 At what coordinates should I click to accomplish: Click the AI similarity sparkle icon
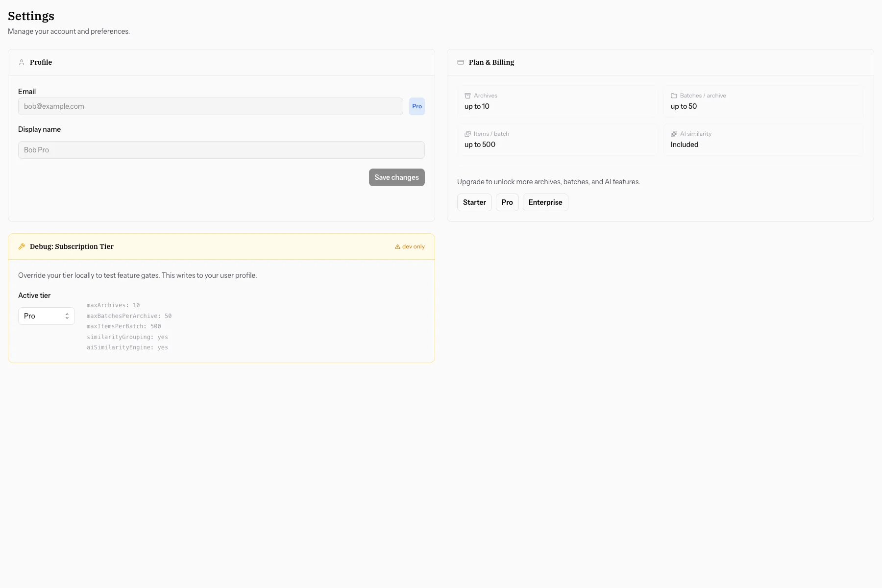click(x=674, y=134)
